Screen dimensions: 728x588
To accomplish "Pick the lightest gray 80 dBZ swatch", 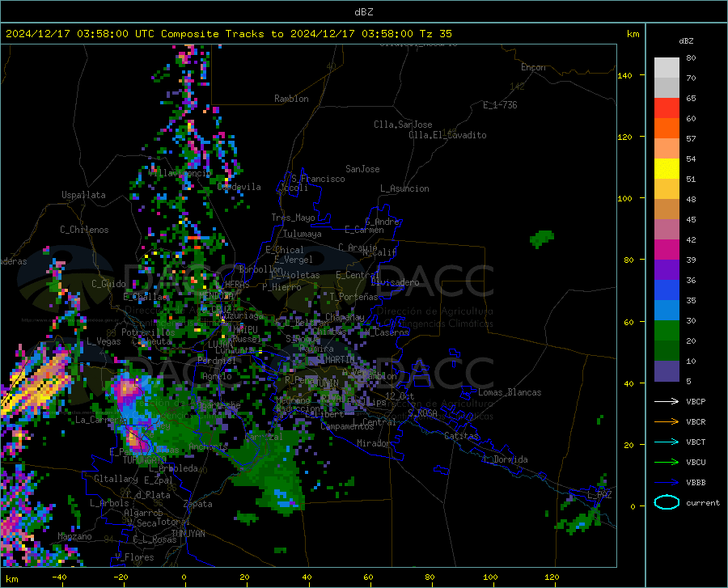I will (667, 68).
